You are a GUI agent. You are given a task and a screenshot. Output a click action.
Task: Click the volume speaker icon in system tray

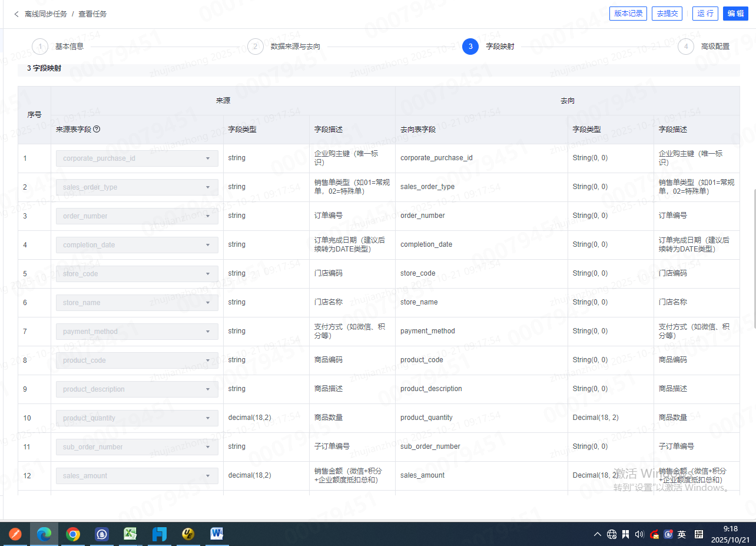639,534
